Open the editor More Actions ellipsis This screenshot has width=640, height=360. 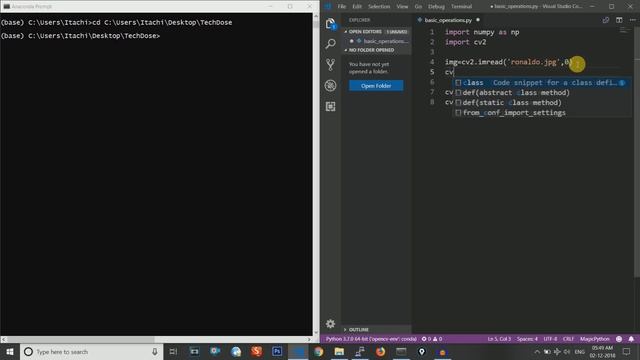[632, 20]
